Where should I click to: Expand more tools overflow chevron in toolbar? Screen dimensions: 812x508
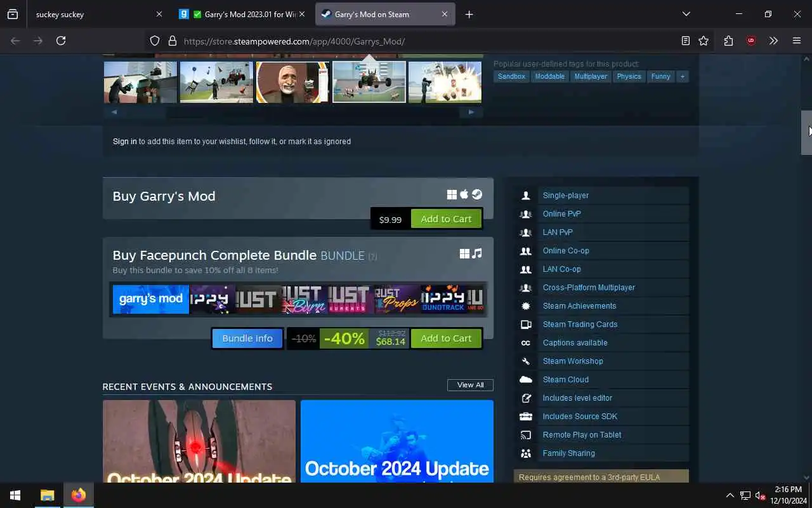point(773,41)
